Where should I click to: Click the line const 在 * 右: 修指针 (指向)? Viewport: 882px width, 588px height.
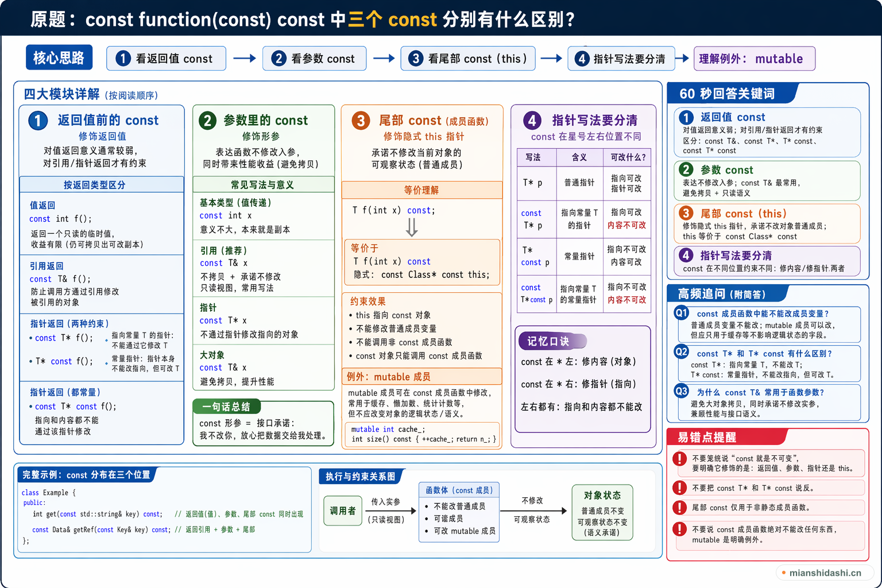click(578, 384)
